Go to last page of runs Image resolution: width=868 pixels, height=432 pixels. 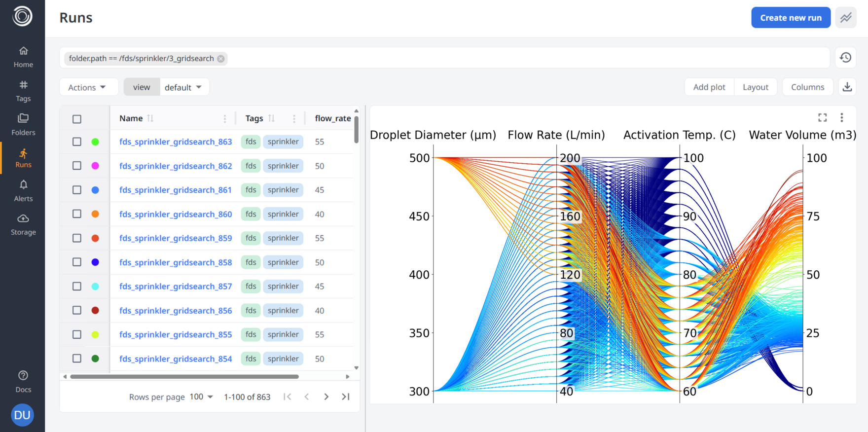(346, 396)
